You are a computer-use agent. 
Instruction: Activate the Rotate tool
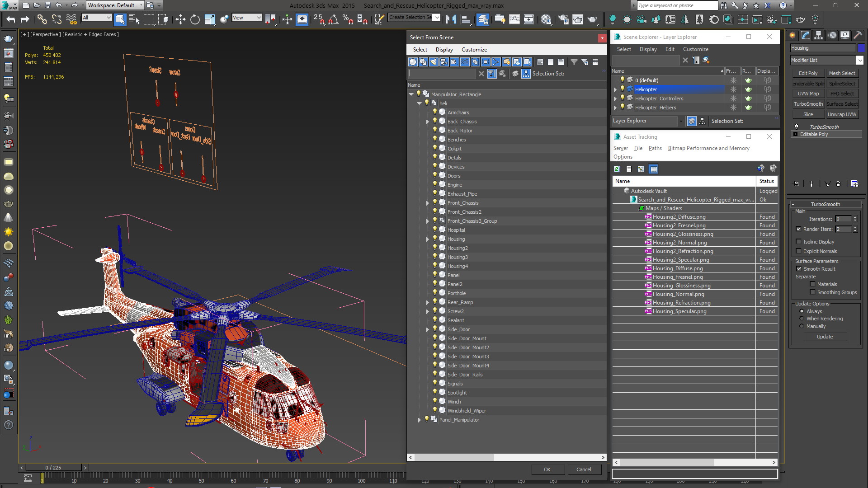coord(195,19)
